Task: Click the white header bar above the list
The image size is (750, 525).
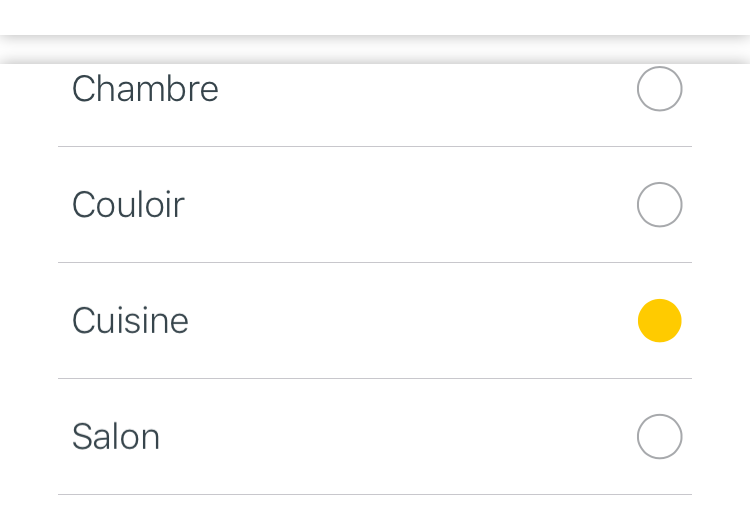Action: click(375, 17)
